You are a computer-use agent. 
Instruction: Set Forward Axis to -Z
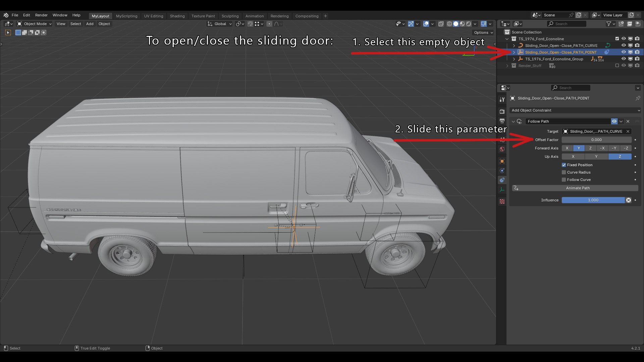pos(626,148)
